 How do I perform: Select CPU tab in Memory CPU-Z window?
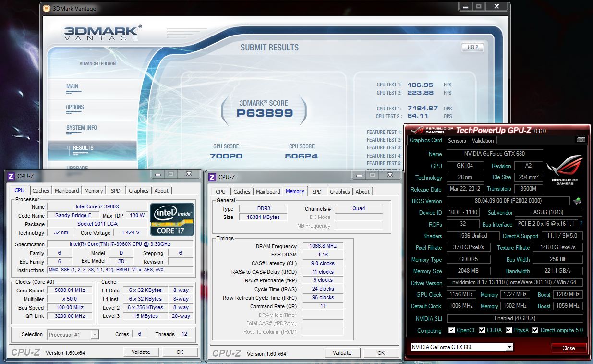220,192
